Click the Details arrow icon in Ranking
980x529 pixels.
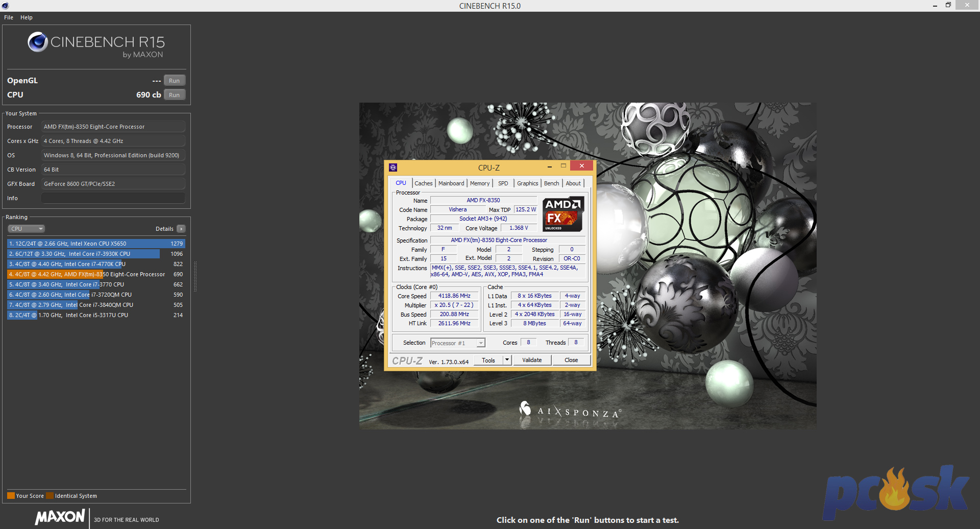click(x=181, y=229)
